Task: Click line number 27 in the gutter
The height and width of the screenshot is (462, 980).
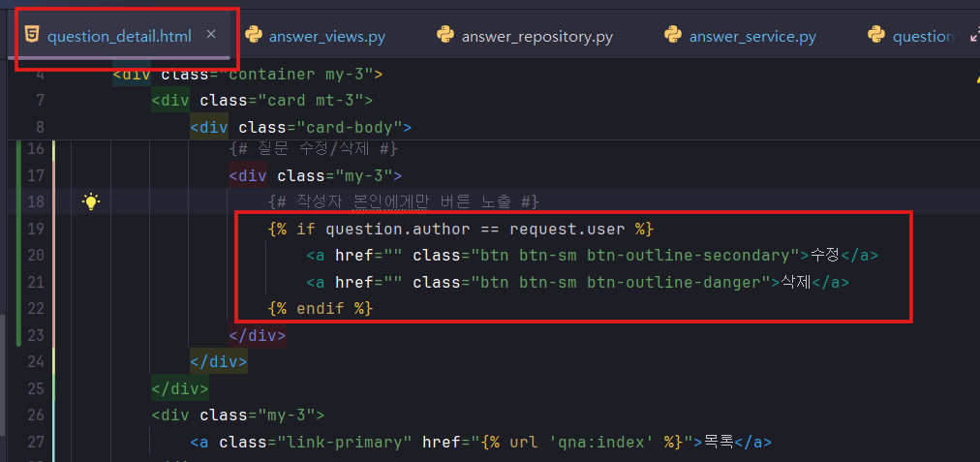Action: coord(36,442)
